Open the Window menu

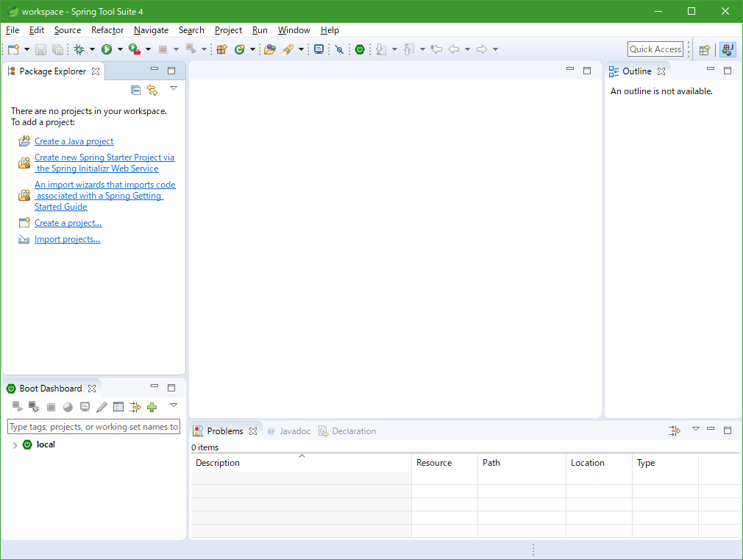[294, 30]
